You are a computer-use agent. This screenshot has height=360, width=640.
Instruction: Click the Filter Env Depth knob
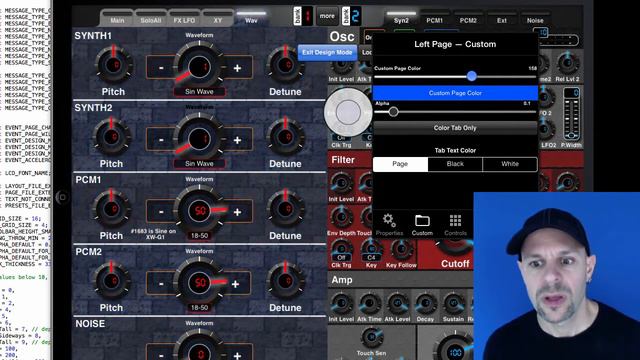point(341,217)
